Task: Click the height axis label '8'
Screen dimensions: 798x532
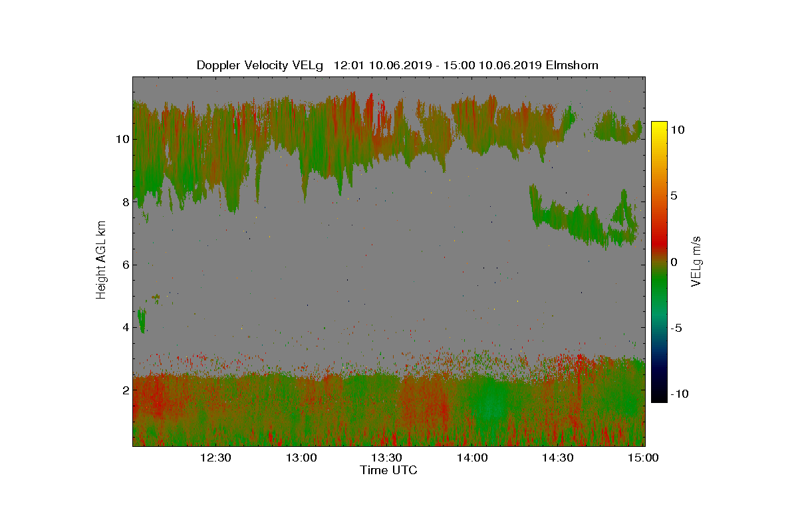Action: pos(125,202)
